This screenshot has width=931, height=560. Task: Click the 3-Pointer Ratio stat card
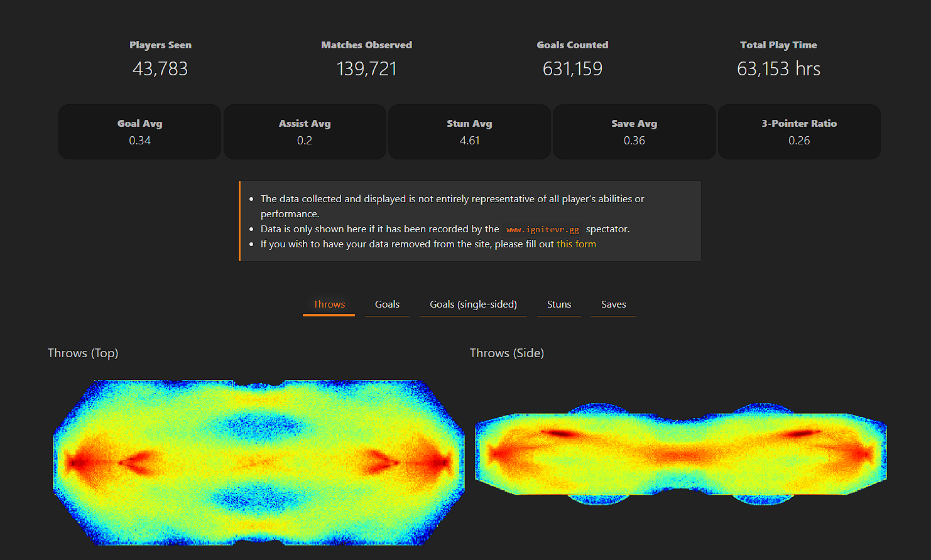pos(799,132)
